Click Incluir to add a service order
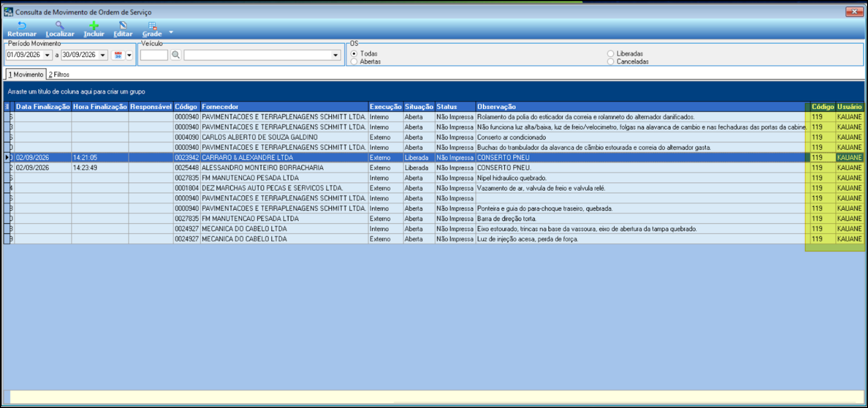 point(94,29)
